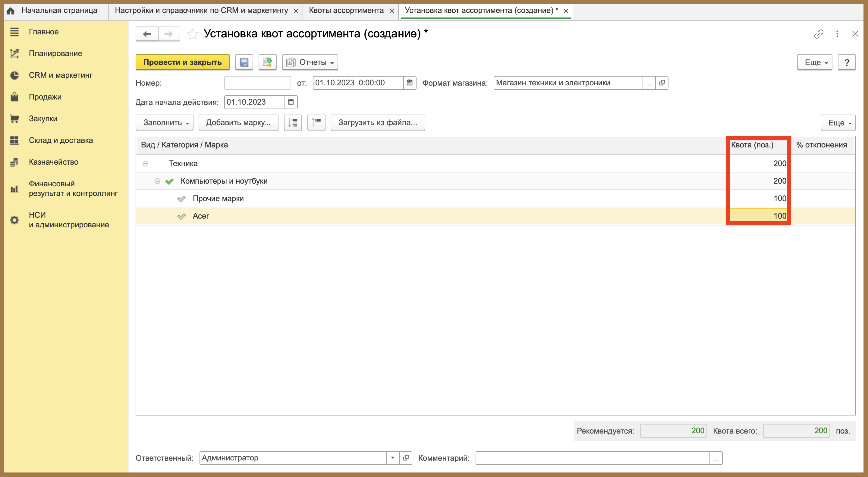Click the Провести и закрыть button
868x477 pixels.
point(183,62)
